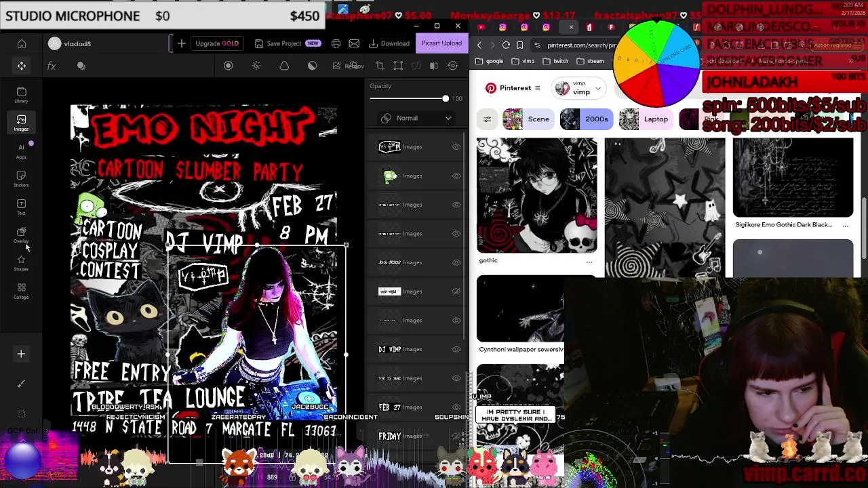Click the transform frame icon next to crop

pyautogui.click(x=398, y=66)
